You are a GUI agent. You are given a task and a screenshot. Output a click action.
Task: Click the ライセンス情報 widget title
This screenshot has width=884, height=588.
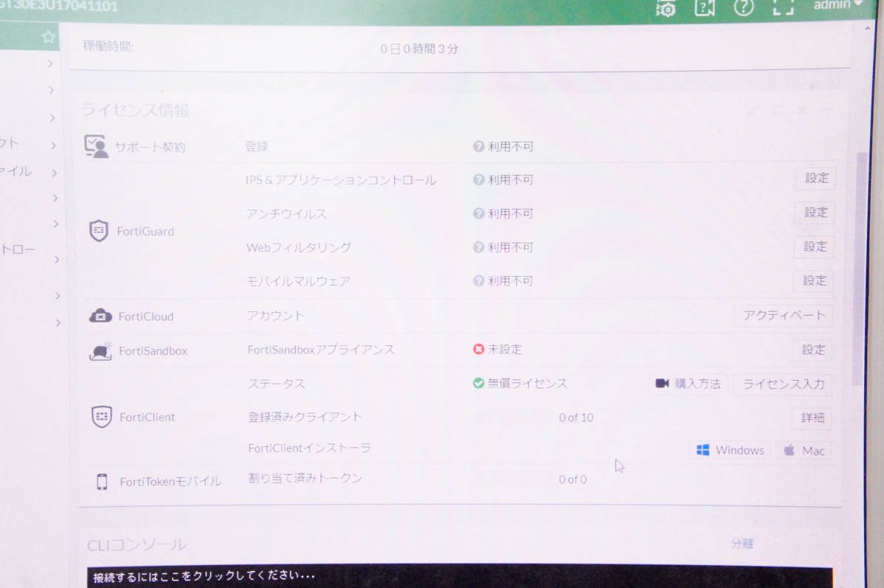click(x=135, y=110)
